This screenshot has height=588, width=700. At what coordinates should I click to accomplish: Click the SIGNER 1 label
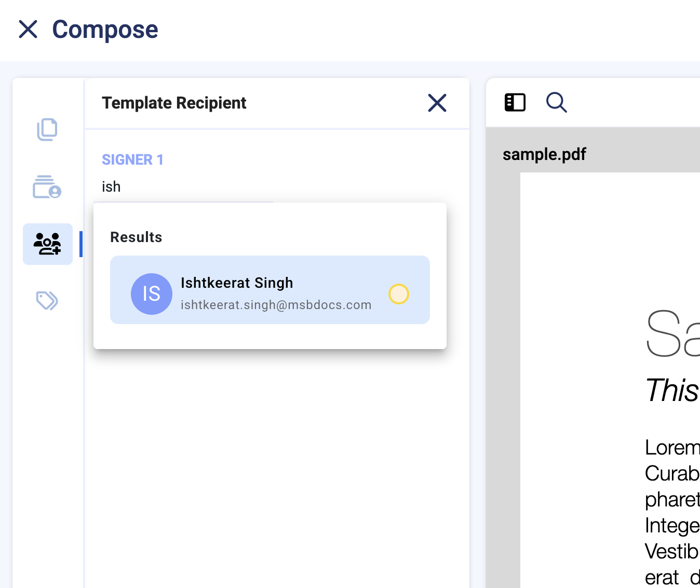click(x=132, y=159)
